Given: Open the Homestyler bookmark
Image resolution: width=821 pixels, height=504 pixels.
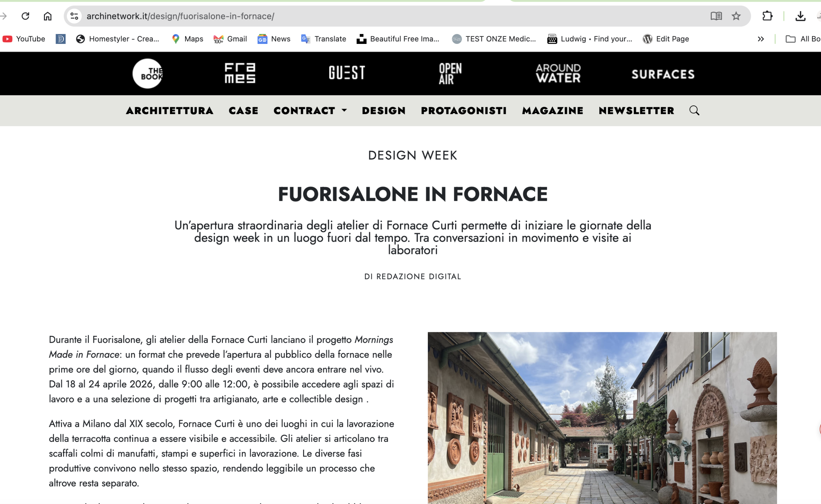Looking at the screenshot, I should pyautogui.click(x=117, y=39).
